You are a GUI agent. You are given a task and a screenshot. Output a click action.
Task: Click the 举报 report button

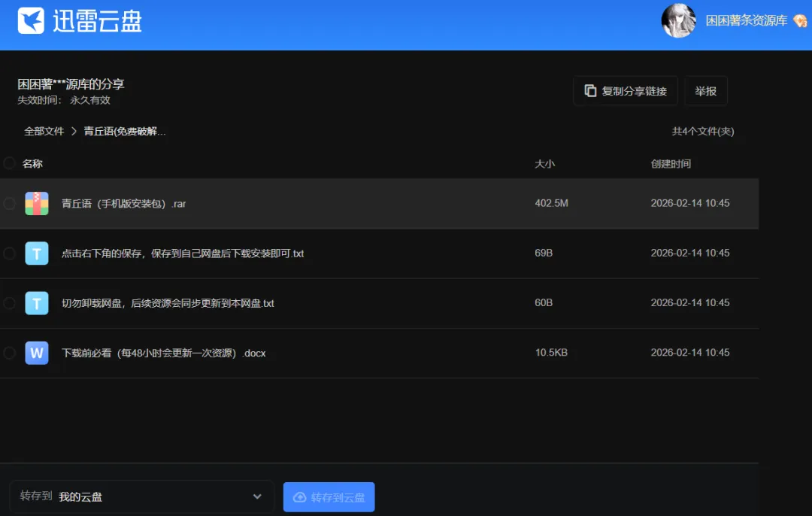click(706, 91)
